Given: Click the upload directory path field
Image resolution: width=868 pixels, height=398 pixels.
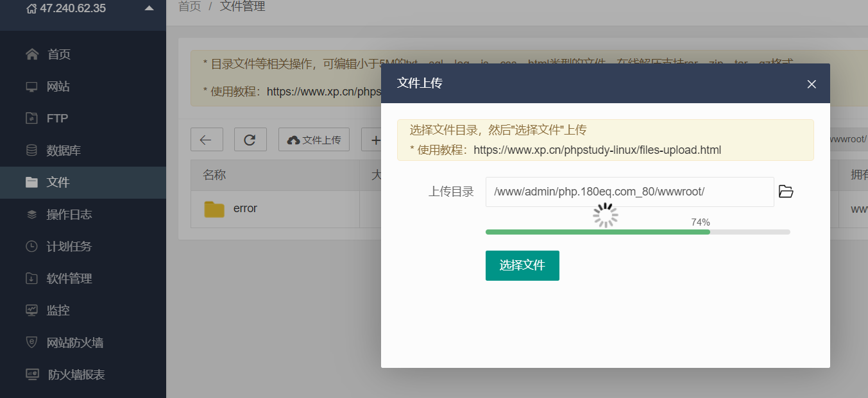Looking at the screenshot, I should [629, 192].
